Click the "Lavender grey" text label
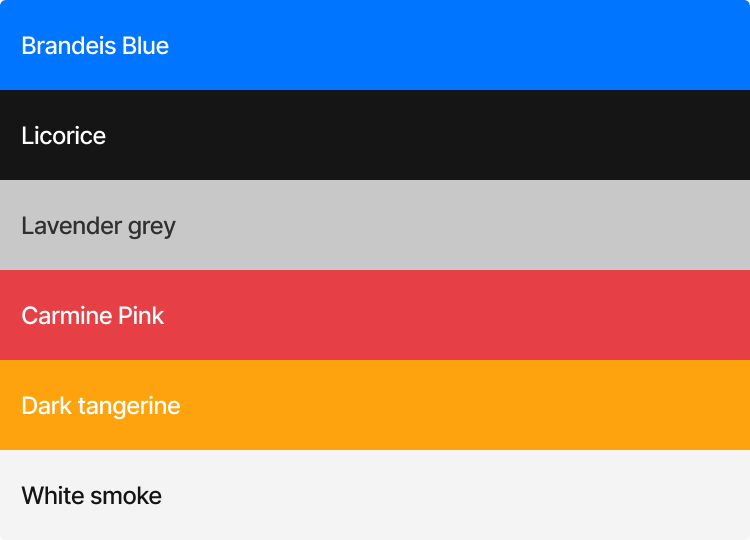750x540 pixels. (x=99, y=227)
